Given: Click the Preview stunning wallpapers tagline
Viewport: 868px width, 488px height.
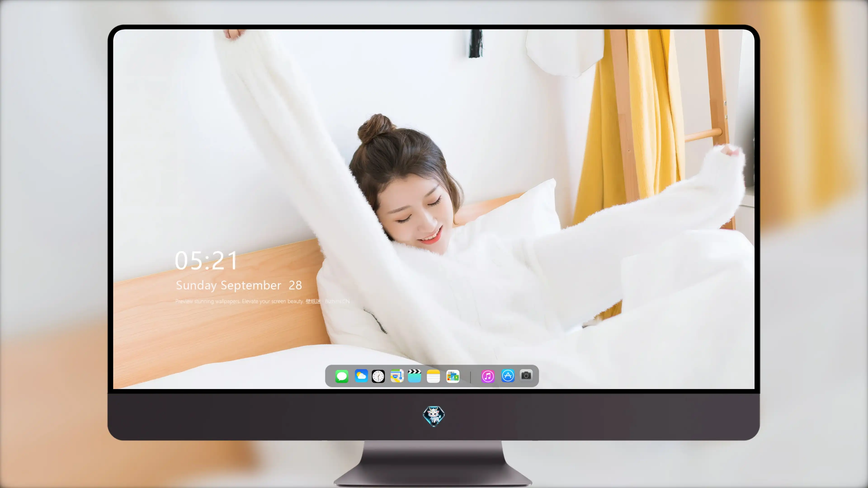Looking at the screenshot, I should [x=262, y=301].
